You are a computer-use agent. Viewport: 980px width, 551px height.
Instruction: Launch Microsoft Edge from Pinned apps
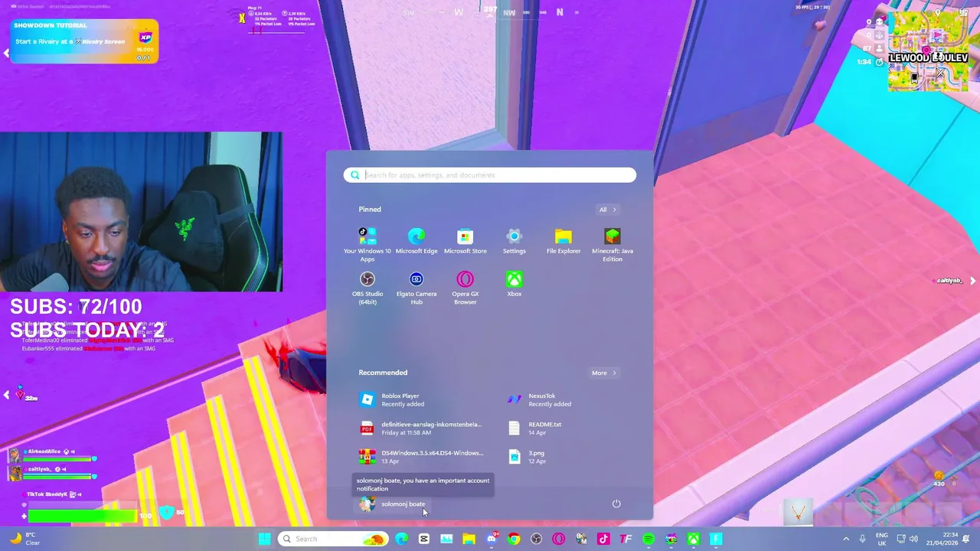tap(416, 241)
